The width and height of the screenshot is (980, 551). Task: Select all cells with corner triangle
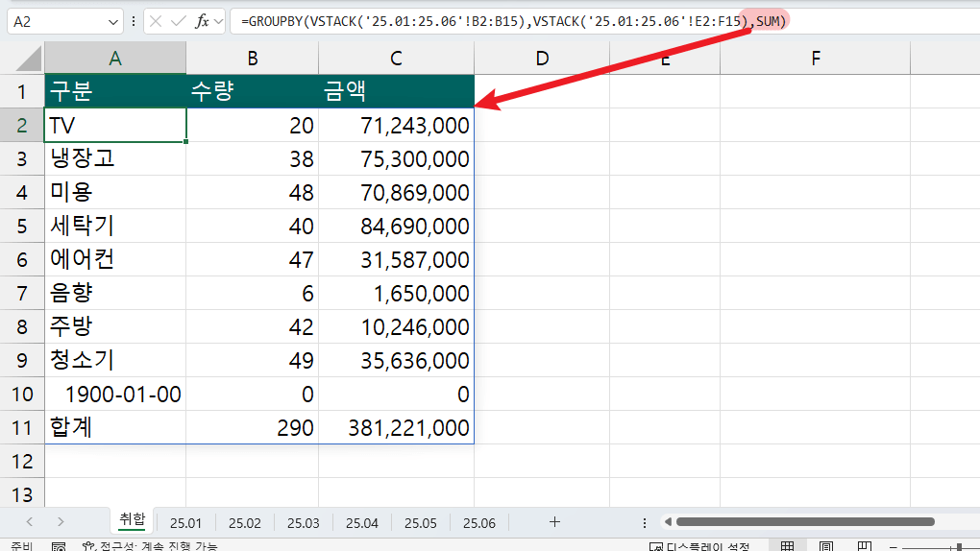29,59
